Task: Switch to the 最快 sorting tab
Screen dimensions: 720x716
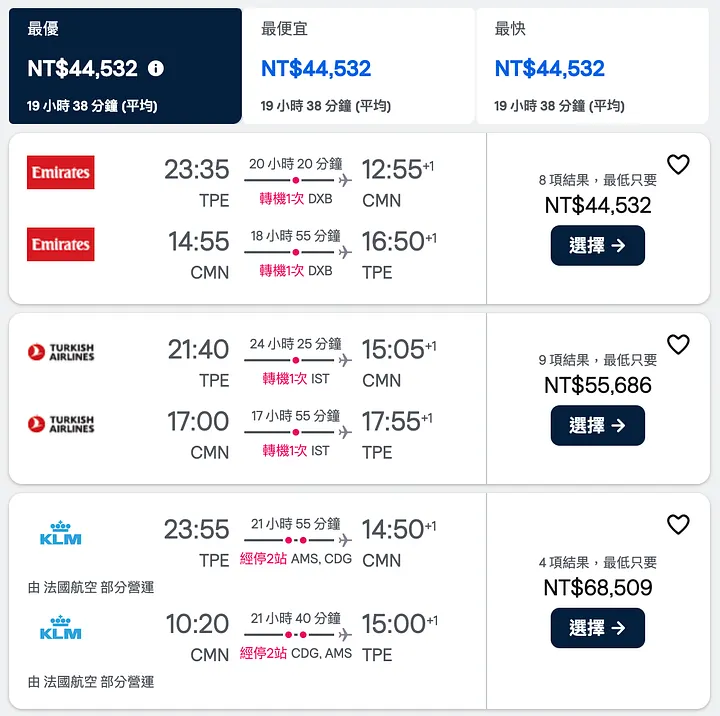Action: pyautogui.click(x=593, y=66)
